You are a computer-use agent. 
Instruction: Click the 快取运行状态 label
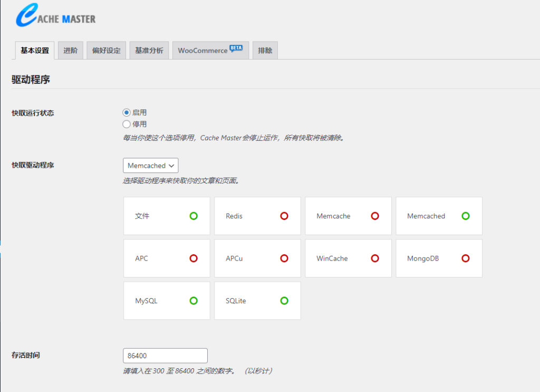33,113
